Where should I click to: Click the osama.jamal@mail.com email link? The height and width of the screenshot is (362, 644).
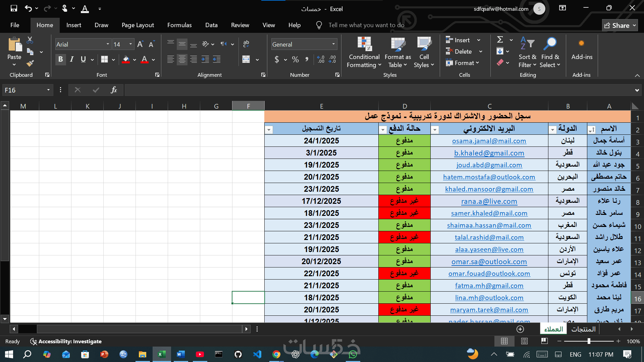(x=489, y=141)
